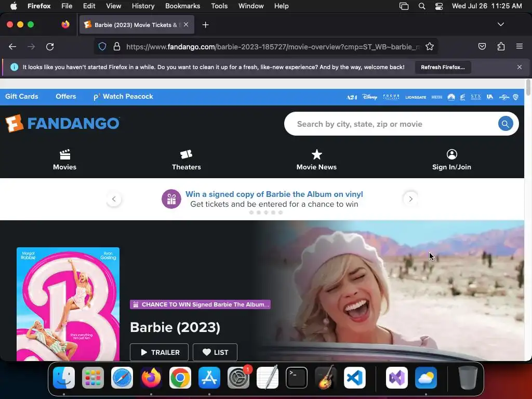Select the last promo carousel dot
The height and width of the screenshot is (399, 532).
click(x=280, y=212)
